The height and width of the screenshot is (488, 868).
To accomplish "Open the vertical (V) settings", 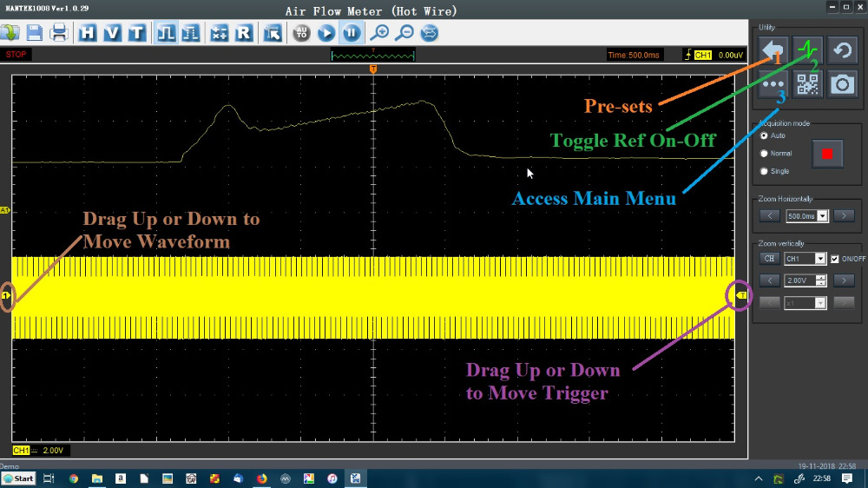I will pyautogui.click(x=112, y=33).
